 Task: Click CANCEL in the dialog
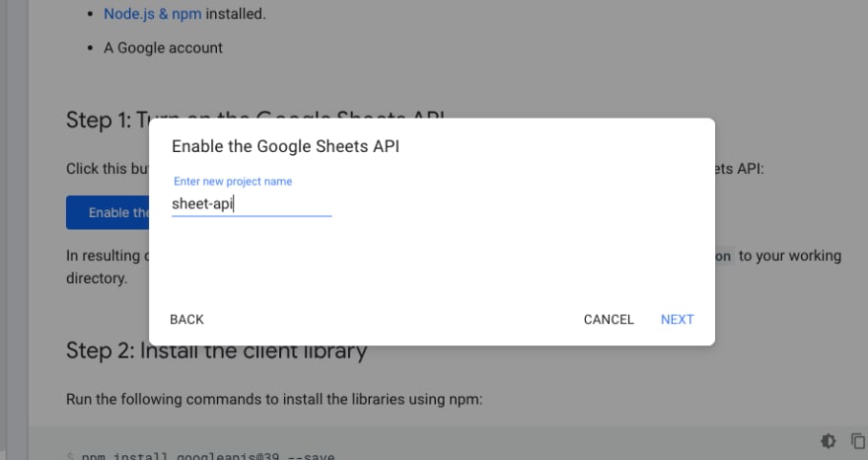click(609, 319)
